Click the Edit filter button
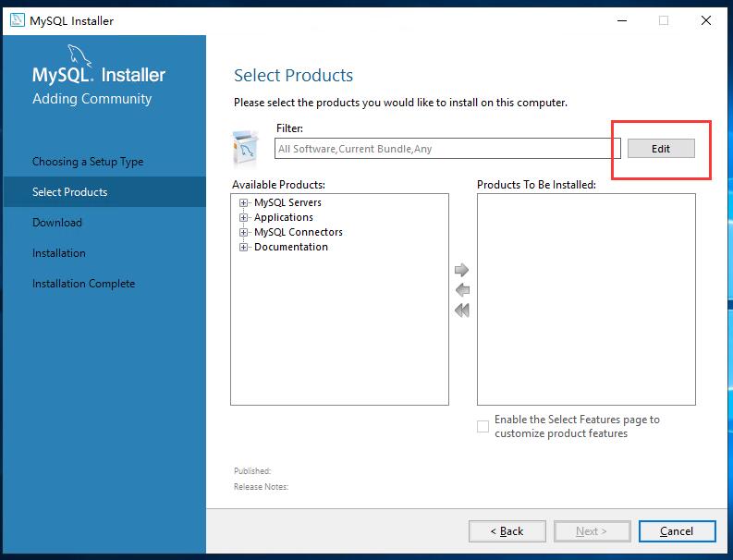Screen dimensions: 733x560 click(x=661, y=149)
